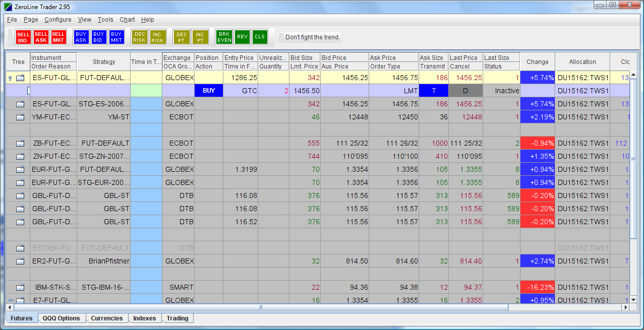Click the LMT order type cell

point(394,91)
